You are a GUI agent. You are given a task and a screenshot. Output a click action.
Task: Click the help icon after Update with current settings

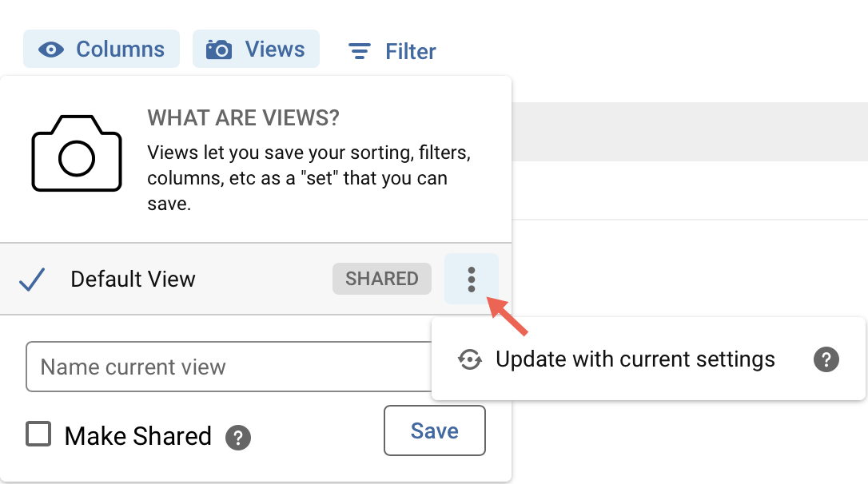click(x=826, y=359)
